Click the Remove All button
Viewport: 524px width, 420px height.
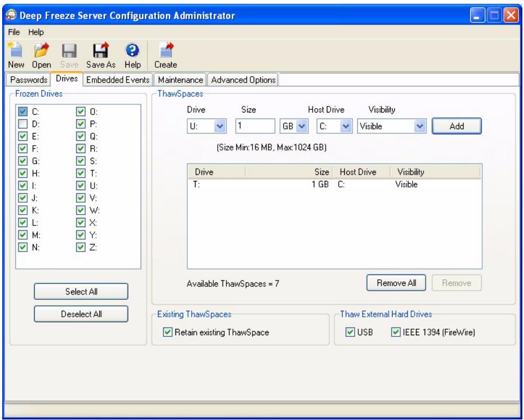tap(396, 283)
